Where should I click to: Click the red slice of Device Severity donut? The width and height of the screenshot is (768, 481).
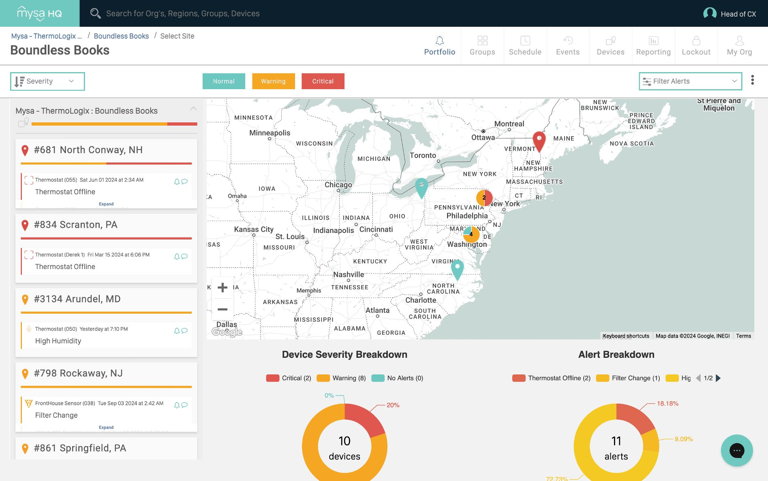tap(366, 419)
